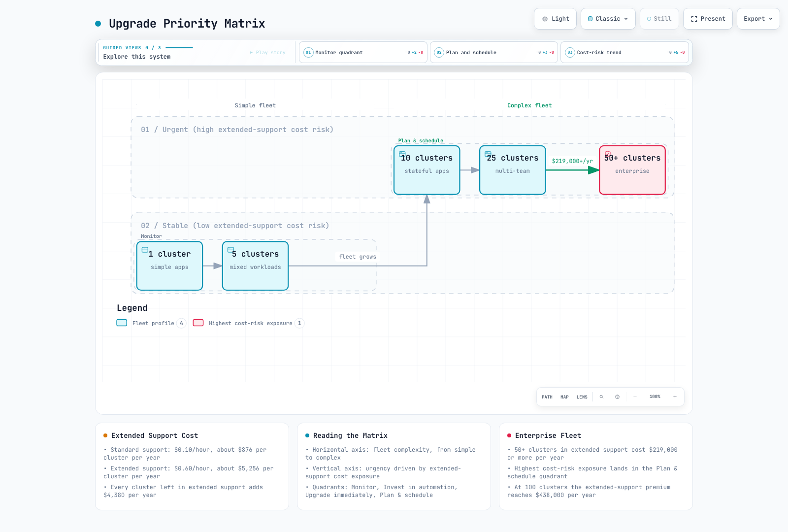
Task: Click the fleet grows edge label
Action: point(358,257)
